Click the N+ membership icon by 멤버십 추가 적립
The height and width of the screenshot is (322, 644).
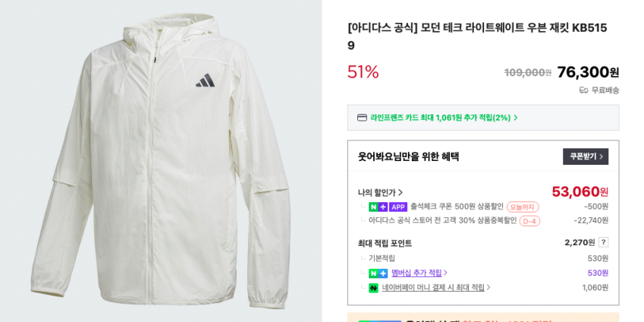point(378,273)
